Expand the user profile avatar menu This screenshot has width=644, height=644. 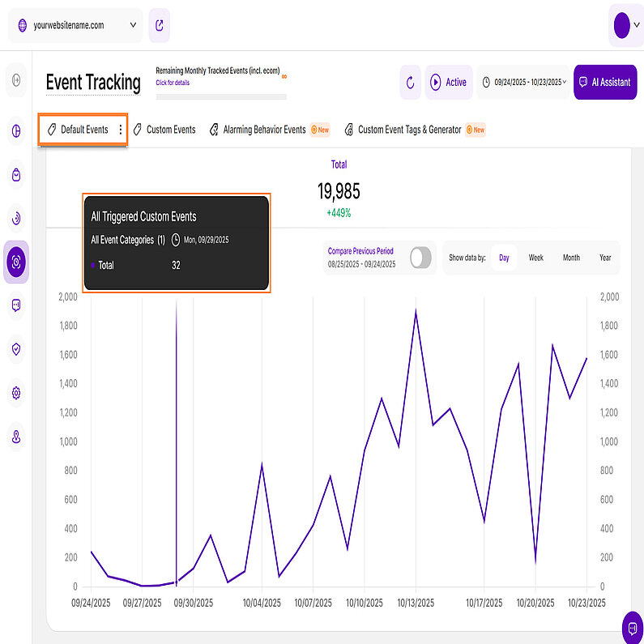tap(625, 25)
